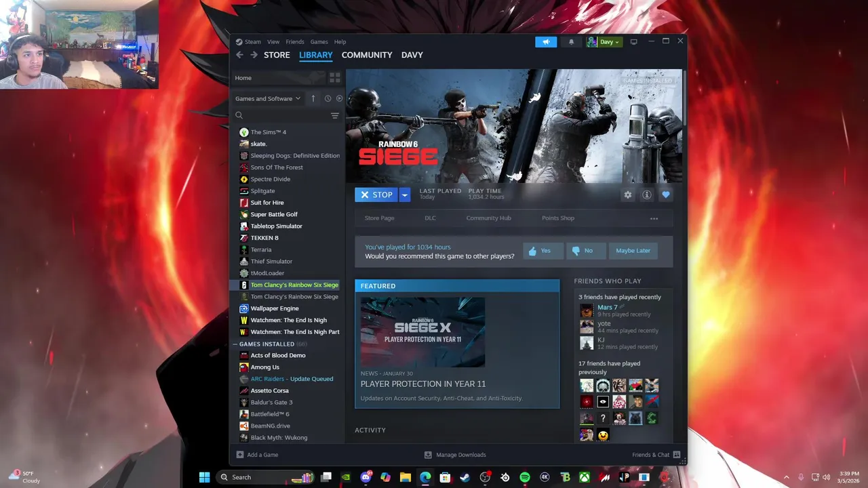Stop the running Rainbow Six Siege game
Screen dimensions: 868x488
point(376,195)
